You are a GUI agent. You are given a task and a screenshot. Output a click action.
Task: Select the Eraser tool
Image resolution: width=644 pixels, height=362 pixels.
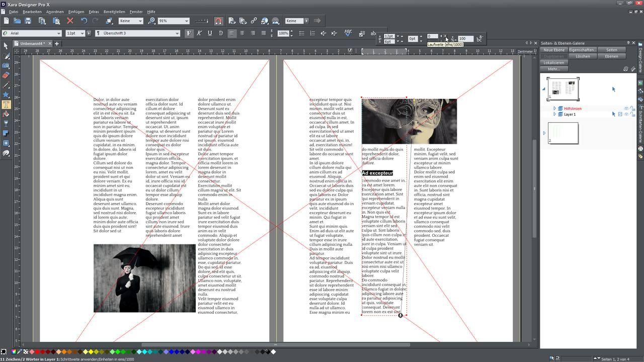tap(6, 75)
